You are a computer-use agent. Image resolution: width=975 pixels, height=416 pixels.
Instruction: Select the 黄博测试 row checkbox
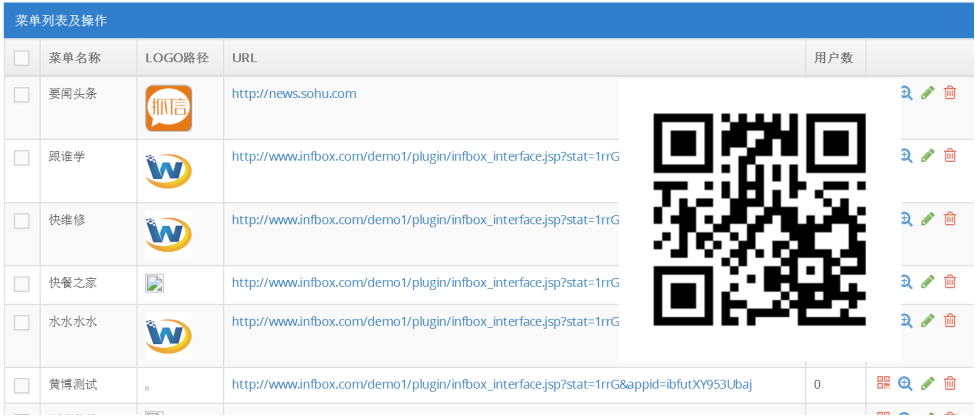pyautogui.click(x=22, y=386)
